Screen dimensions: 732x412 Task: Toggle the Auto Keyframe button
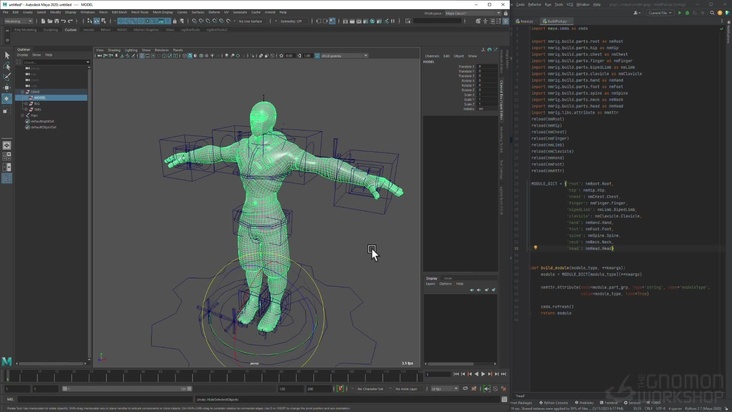tap(340, 389)
